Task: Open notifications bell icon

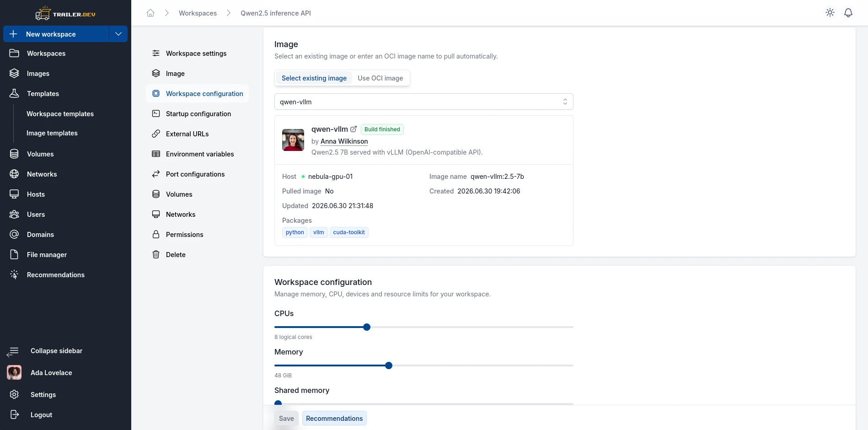Action: click(x=848, y=13)
